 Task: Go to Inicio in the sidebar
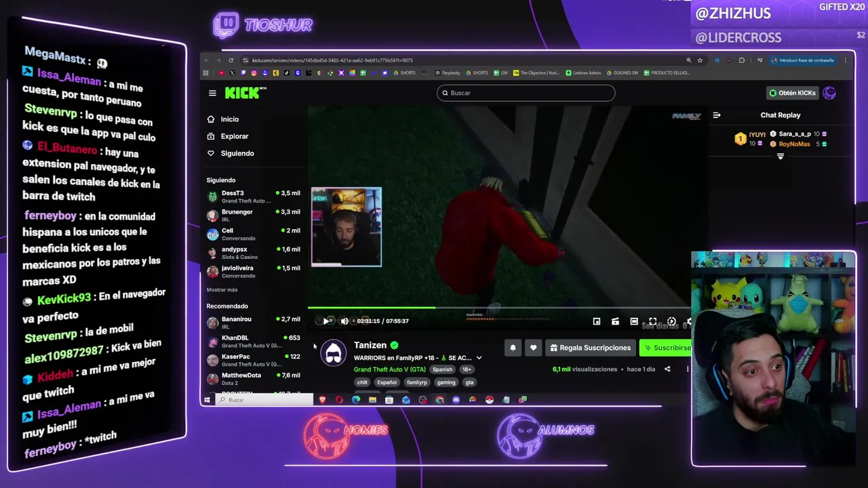tap(229, 119)
